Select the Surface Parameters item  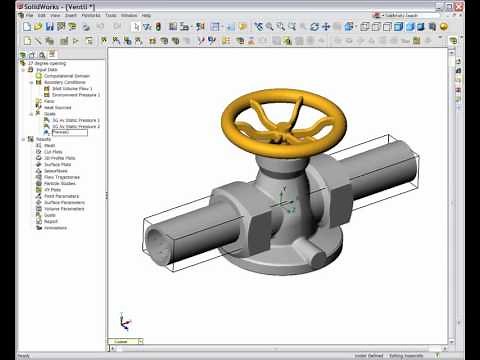click(64, 203)
